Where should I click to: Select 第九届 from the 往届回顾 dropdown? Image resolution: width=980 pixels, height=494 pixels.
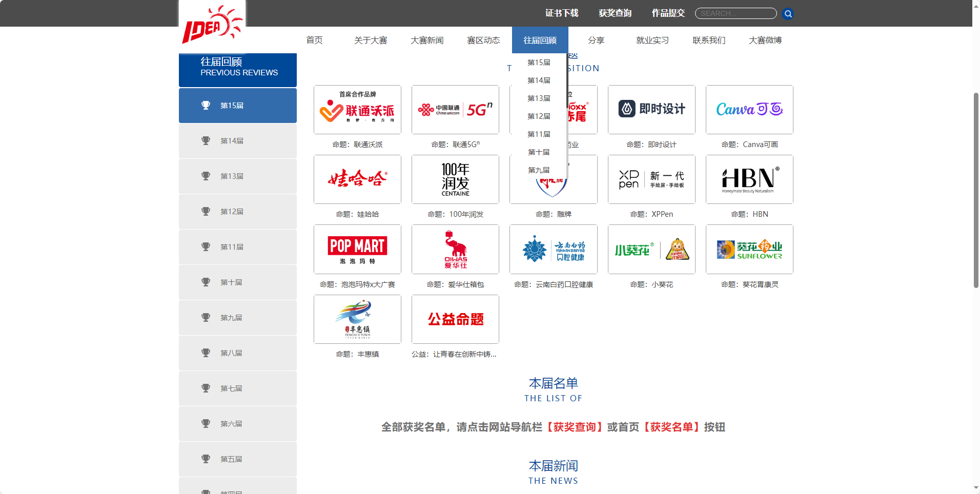[539, 170]
